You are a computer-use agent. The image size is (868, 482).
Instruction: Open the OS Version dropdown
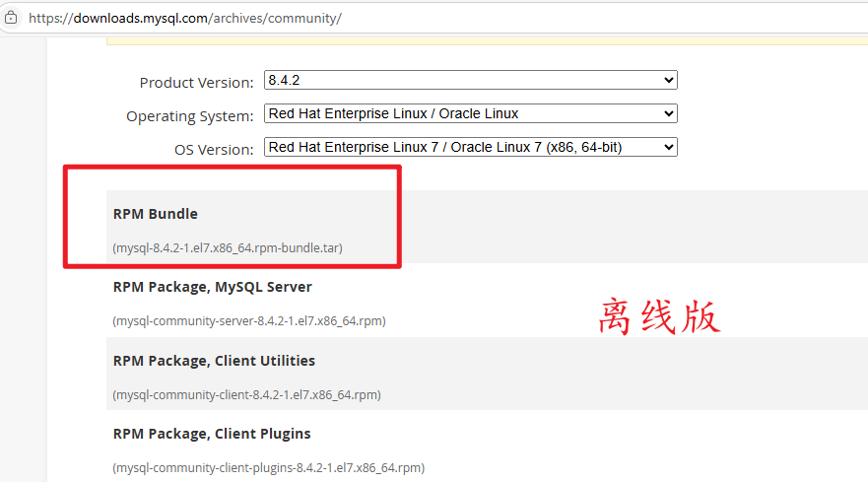pos(471,147)
